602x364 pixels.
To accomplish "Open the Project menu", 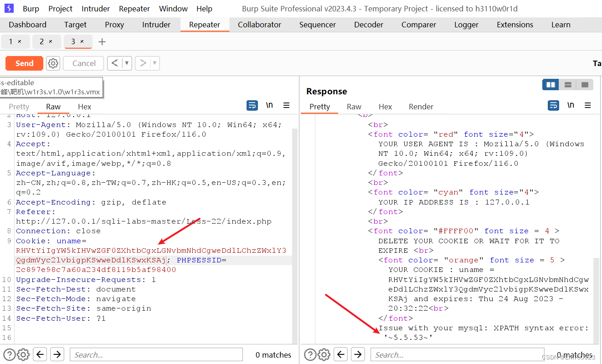I will [x=61, y=9].
